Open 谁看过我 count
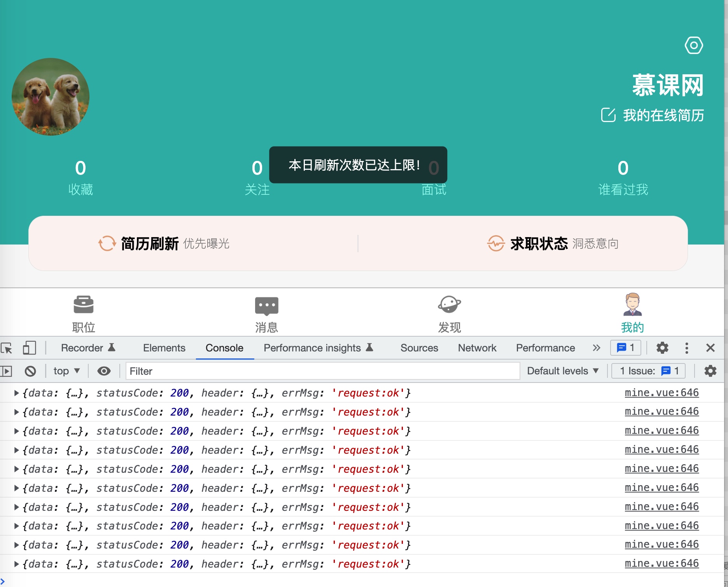This screenshot has width=728, height=587. click(x=623, y=178)
